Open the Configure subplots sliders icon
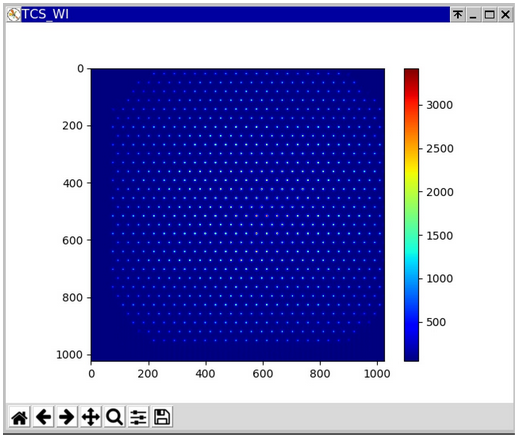Screen dimensions: 517x437 point(138,417)
